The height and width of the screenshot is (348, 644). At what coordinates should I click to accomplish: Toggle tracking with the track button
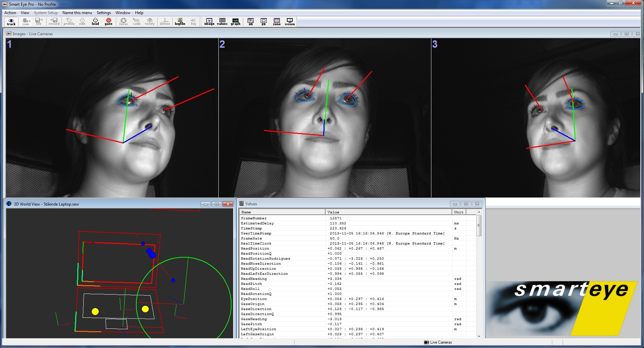[x=11, y=21]
